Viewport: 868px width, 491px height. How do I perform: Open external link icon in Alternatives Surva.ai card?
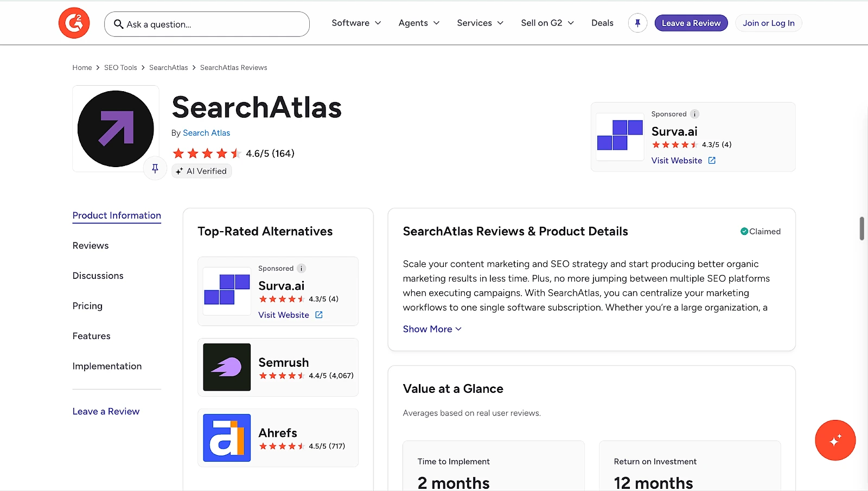[x=319, y=315]
